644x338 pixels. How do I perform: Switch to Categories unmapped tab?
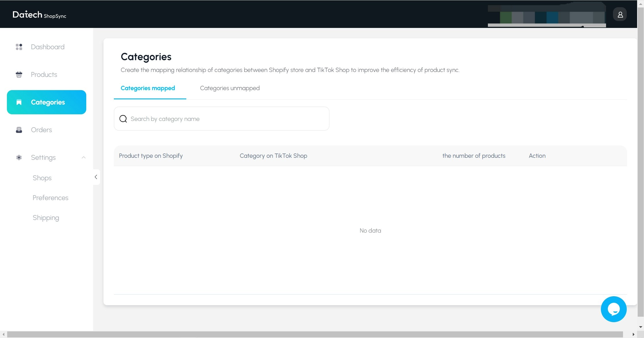click(x=230, y=88)
